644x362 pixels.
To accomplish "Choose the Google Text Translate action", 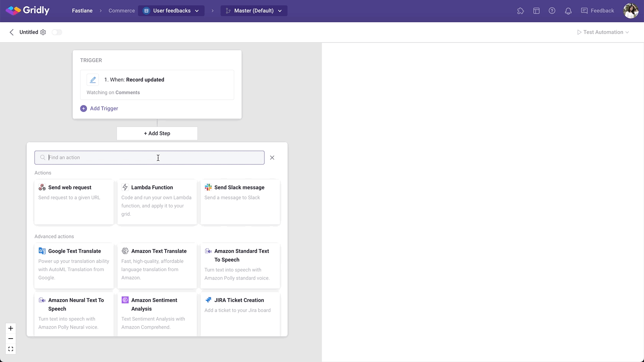I will tap(74, 265).
